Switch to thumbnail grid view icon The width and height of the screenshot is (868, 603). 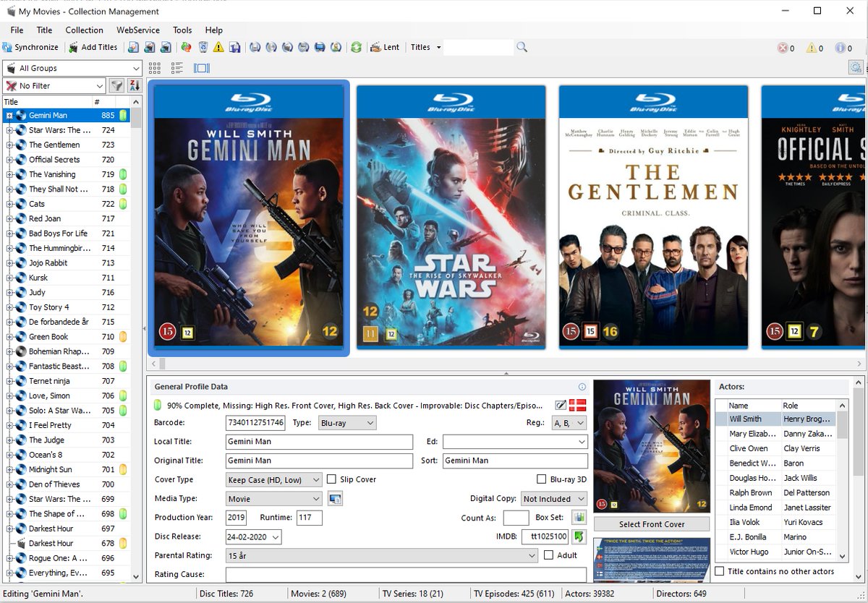pos(155,68)
